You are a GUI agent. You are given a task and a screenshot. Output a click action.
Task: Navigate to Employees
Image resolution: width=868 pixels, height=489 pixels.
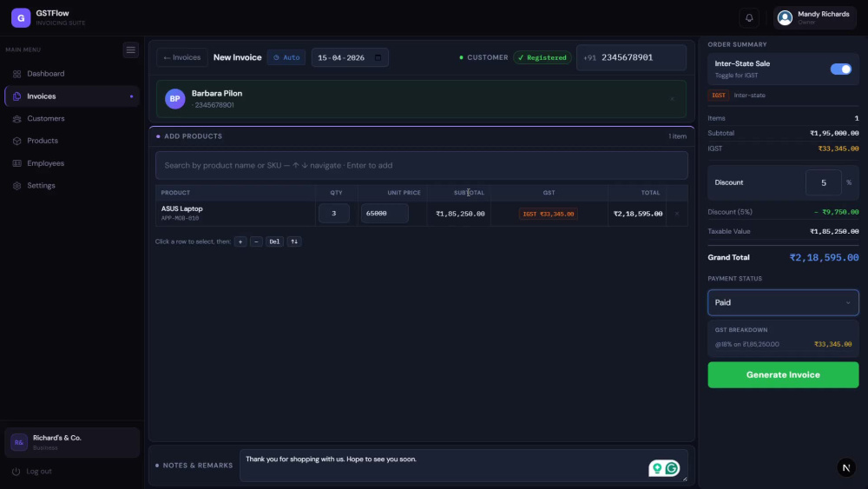pos(71,163)
